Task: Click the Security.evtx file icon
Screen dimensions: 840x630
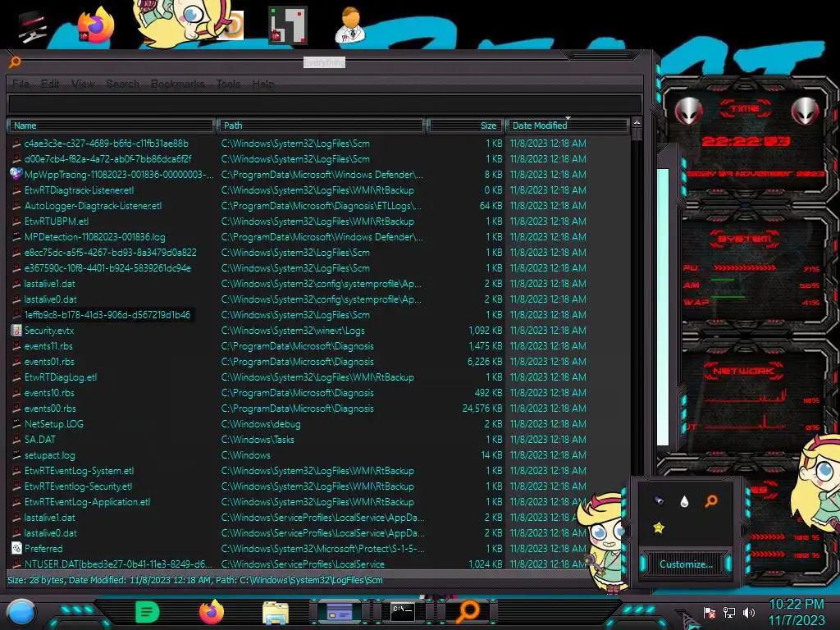Action: 16,330
